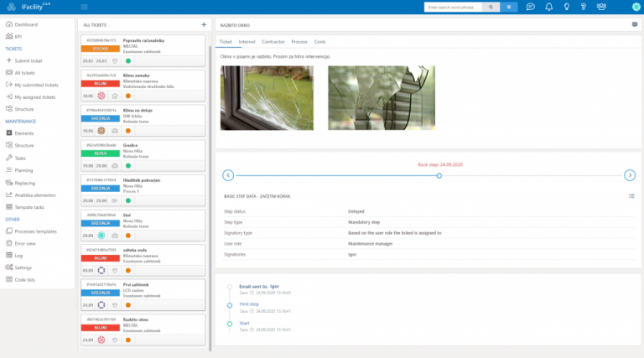Click the search word phrase input field
The width and height of the screenshot is (644, 358).
[453, 7]
